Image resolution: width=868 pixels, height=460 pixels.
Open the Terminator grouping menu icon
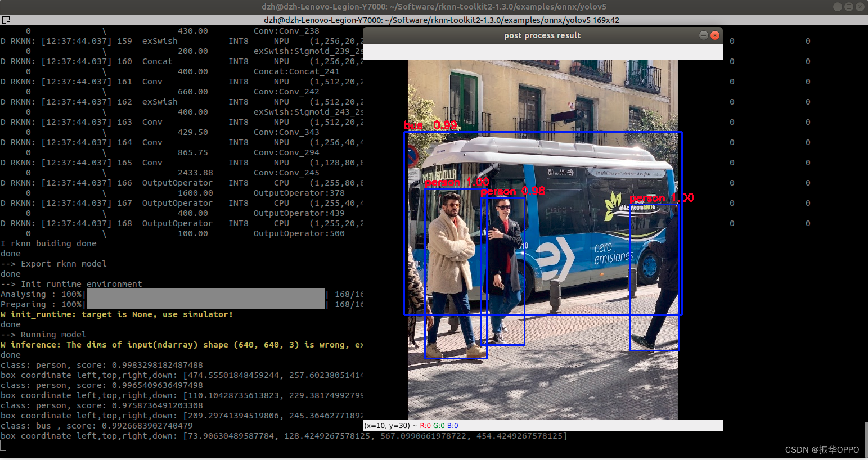click(x=6, y=20)
